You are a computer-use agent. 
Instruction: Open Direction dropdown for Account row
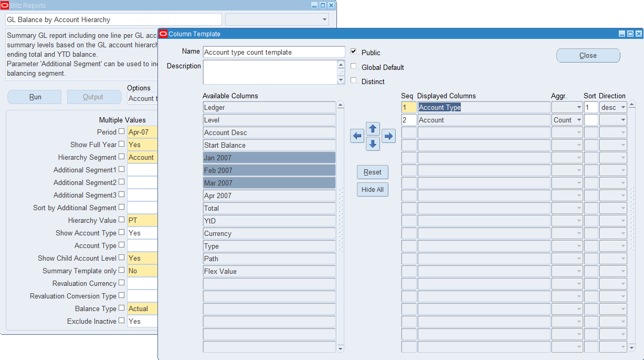(x=613, y=120)
